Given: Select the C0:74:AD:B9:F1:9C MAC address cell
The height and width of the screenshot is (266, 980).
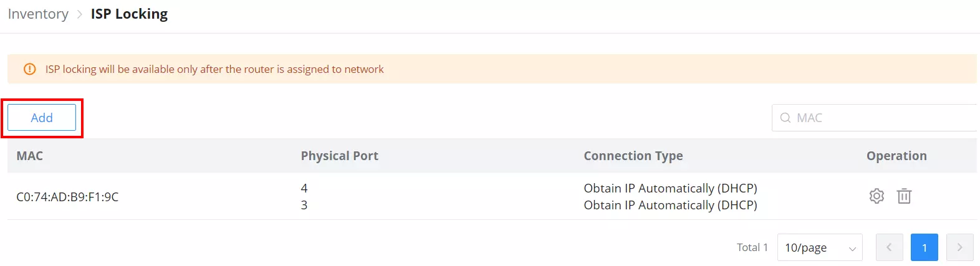Looking at the screenshot, I should pyautogui.click(x=67, y=197).
